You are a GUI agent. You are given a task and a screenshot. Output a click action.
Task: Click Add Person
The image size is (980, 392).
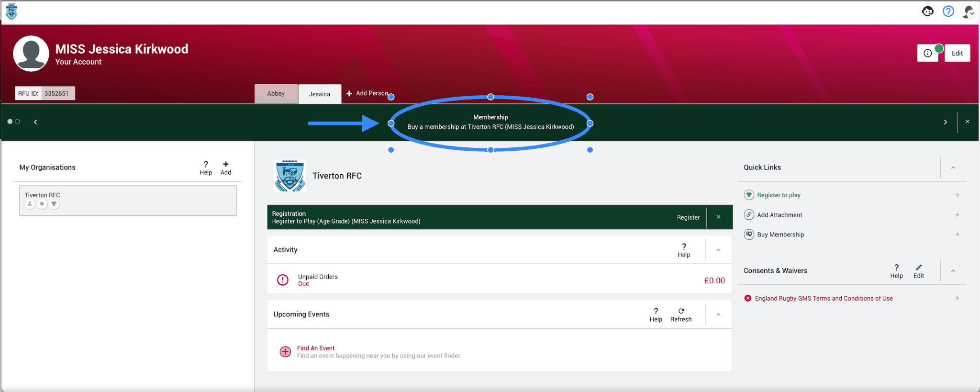pos(367,93)
